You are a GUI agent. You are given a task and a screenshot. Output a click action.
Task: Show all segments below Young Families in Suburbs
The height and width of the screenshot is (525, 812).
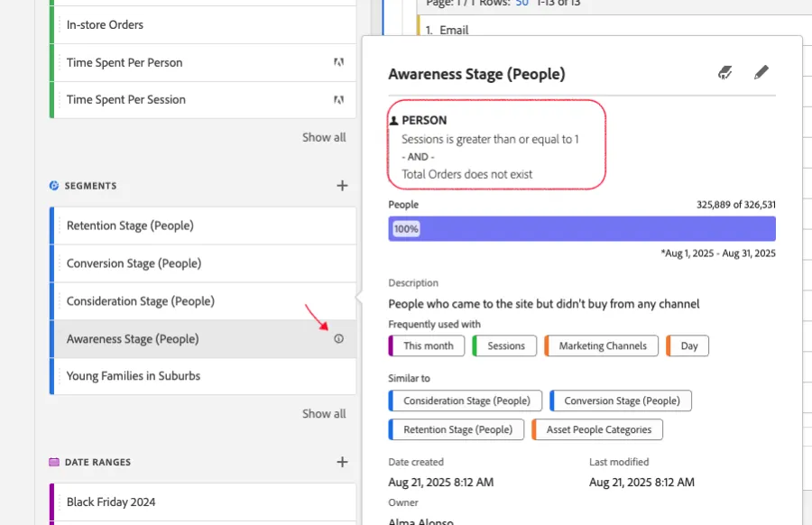(324, 414)
